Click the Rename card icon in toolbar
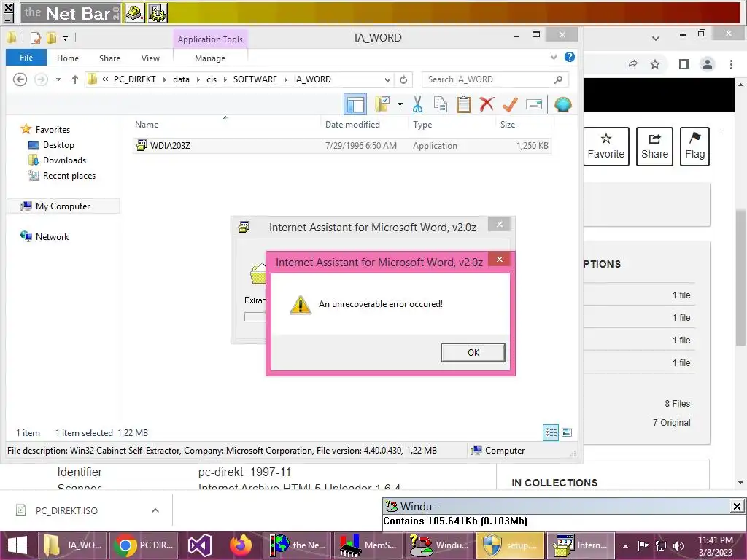This screenshot has height=560, width=747. click(x=534, y=104)
